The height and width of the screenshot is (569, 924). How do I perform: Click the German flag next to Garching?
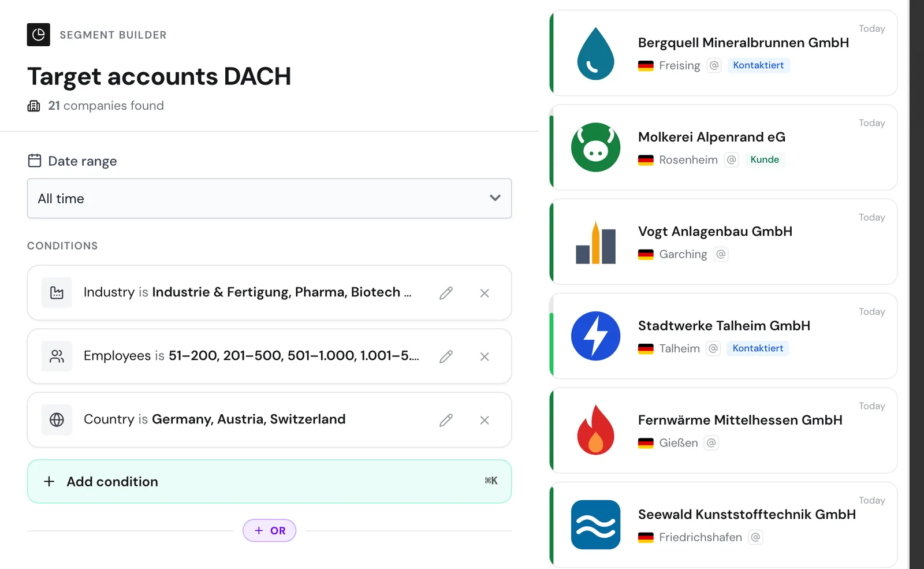point(646,255)
